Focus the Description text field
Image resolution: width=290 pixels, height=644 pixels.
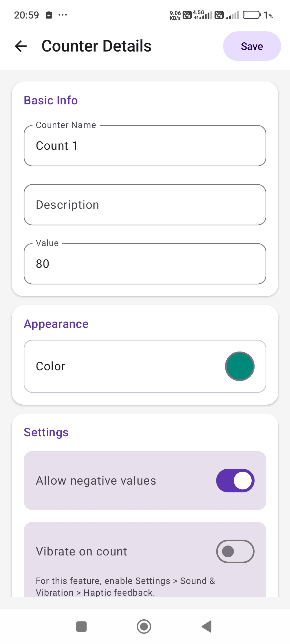click(x=145, y=205)
